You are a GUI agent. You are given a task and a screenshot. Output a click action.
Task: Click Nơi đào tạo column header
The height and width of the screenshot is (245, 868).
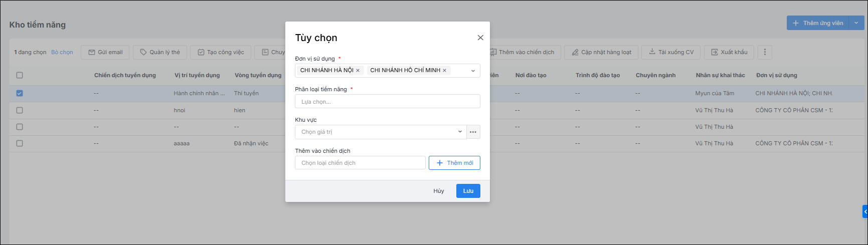pyautogui.click(x=531, y=75)
